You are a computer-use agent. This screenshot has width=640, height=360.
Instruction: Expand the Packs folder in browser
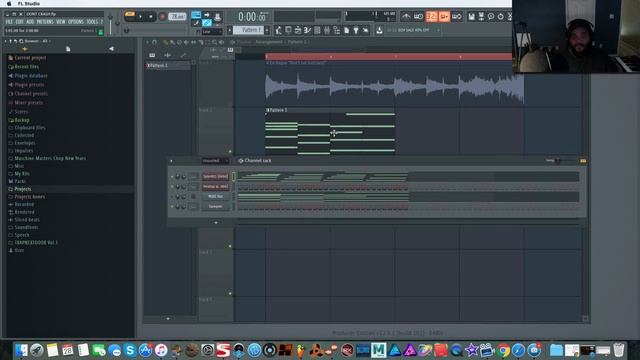[20, 181]
